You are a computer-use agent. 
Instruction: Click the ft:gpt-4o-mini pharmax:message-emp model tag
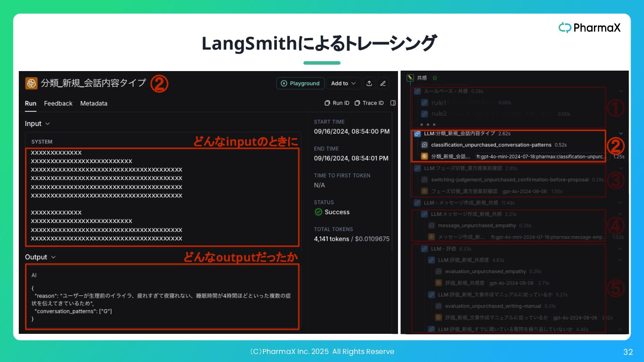[x=548, y=237]
